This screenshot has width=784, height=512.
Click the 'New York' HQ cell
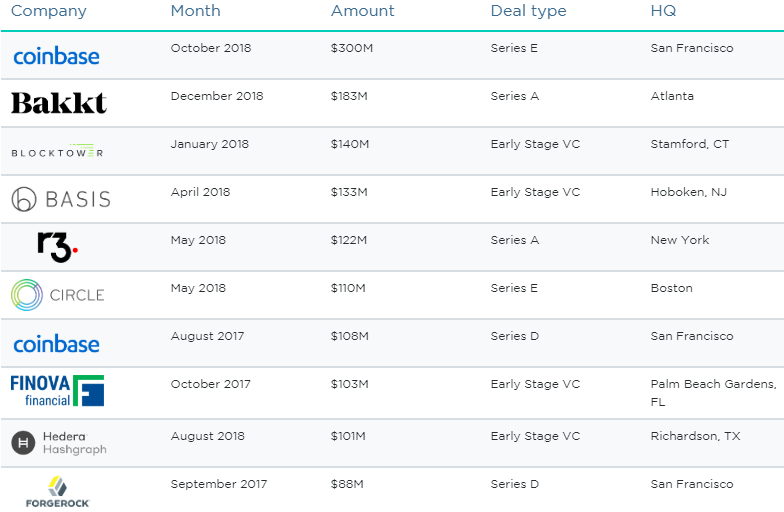pyautogui.click(x=680, y=240)
